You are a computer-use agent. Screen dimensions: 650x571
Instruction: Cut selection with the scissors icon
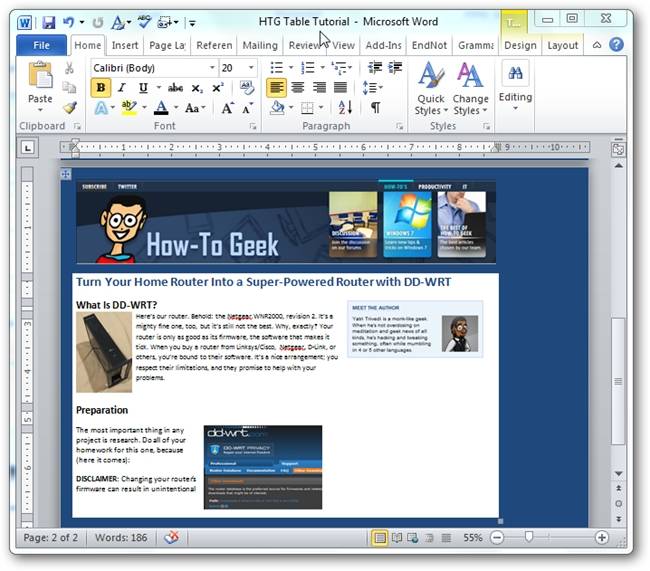69,68
